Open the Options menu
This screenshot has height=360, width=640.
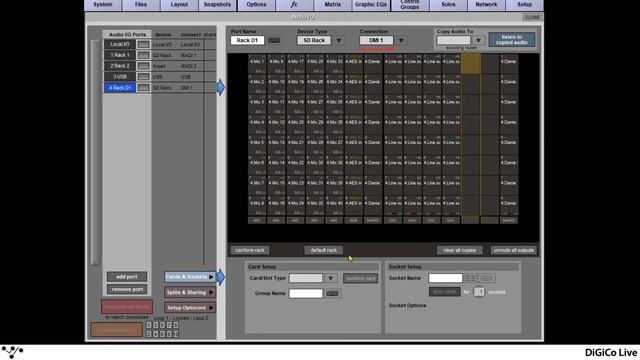[x=256, y=5]
